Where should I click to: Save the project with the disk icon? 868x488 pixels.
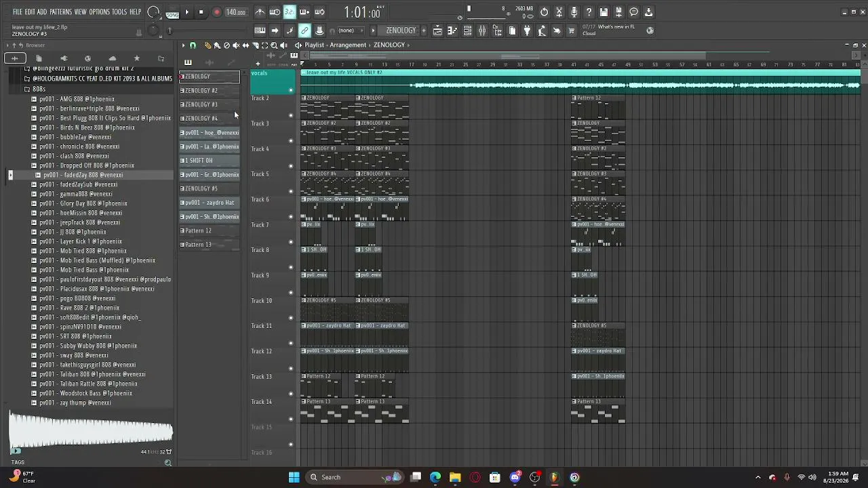pyautogui.click(x=604, y=12)
